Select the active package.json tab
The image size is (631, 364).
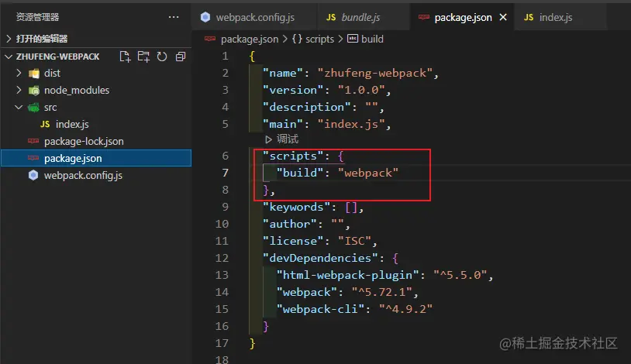coord(463,17)
